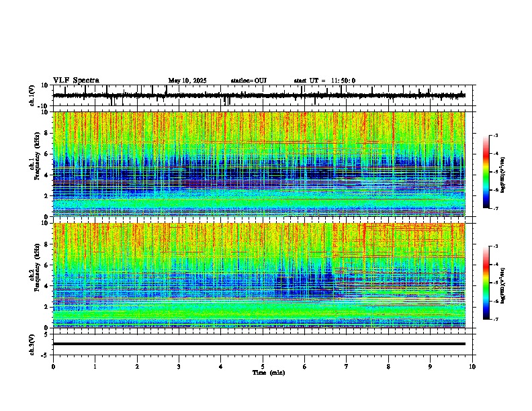Screen dimensions: 532x411
Task: Click tick label "1" on Time axis
Action: (x=95, y=367)
